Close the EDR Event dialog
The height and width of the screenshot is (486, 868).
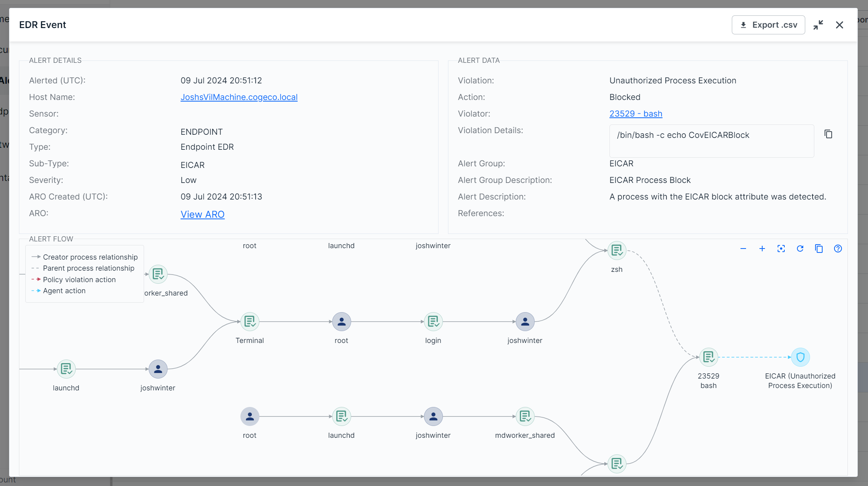pos(840,25)
